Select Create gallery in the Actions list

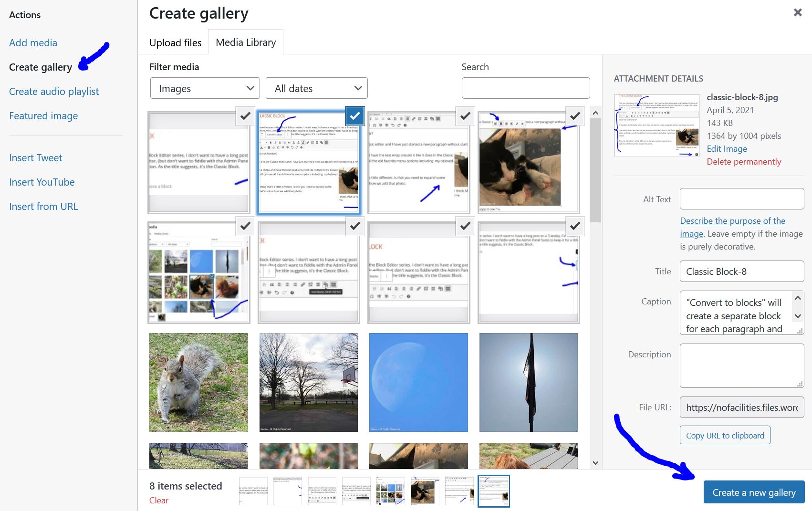tap(41, 67)
